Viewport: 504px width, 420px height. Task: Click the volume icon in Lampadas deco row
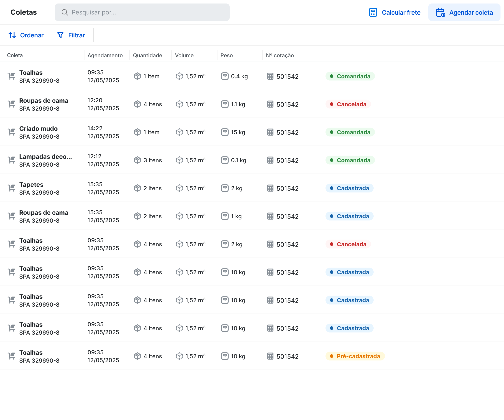(x=179, y=160)
